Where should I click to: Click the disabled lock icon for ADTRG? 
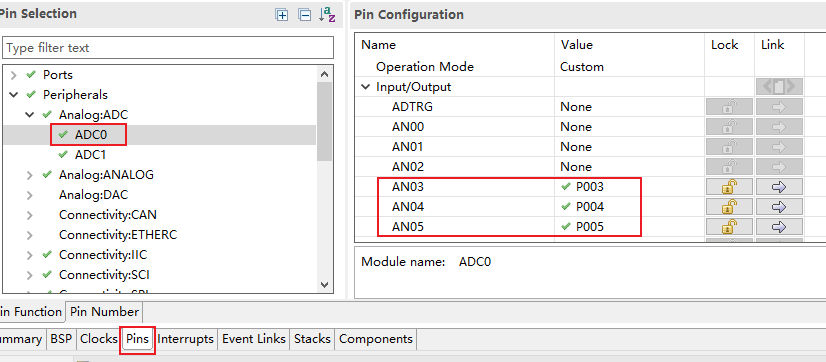[x=729, y=106]
